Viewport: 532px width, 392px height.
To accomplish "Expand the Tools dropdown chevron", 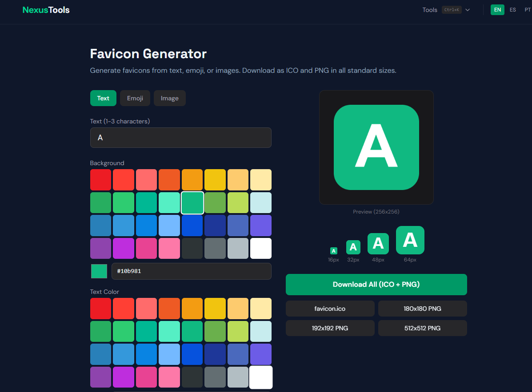I will (468, 10).
